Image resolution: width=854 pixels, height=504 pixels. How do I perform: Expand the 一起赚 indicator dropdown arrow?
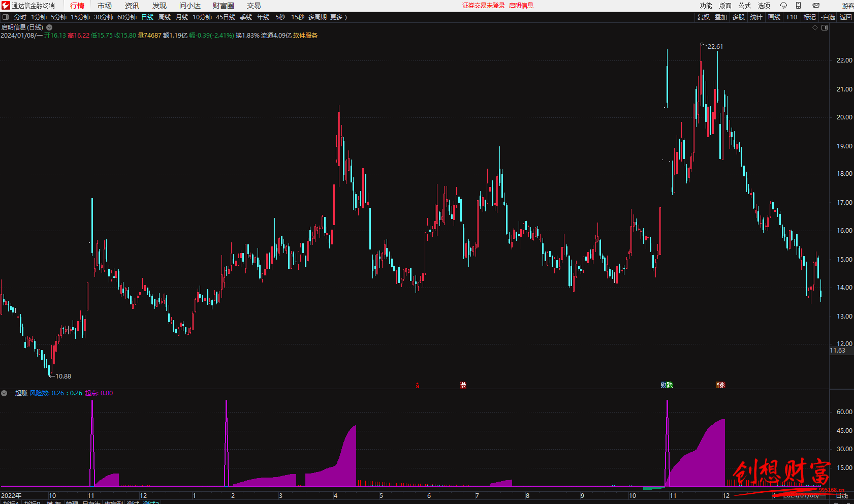click(x=4, y=393)
